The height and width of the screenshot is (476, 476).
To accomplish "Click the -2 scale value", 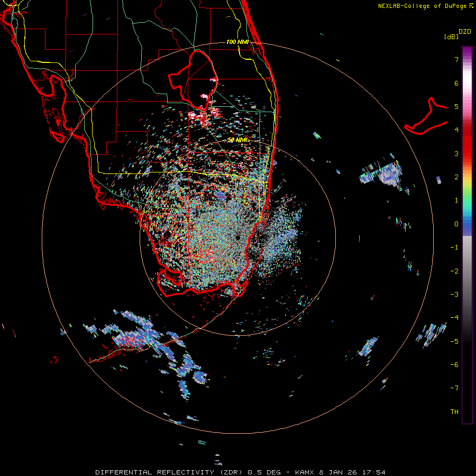I will coord(454,271).
